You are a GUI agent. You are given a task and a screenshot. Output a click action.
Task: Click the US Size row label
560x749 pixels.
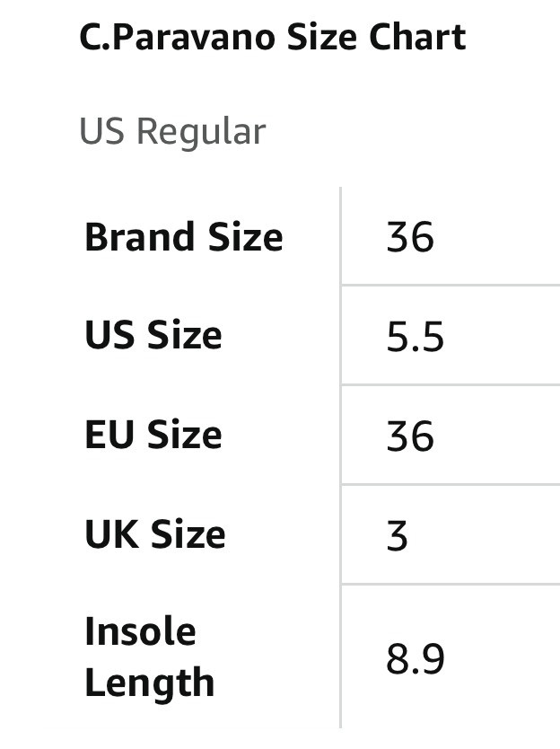(x=153, y=336)
